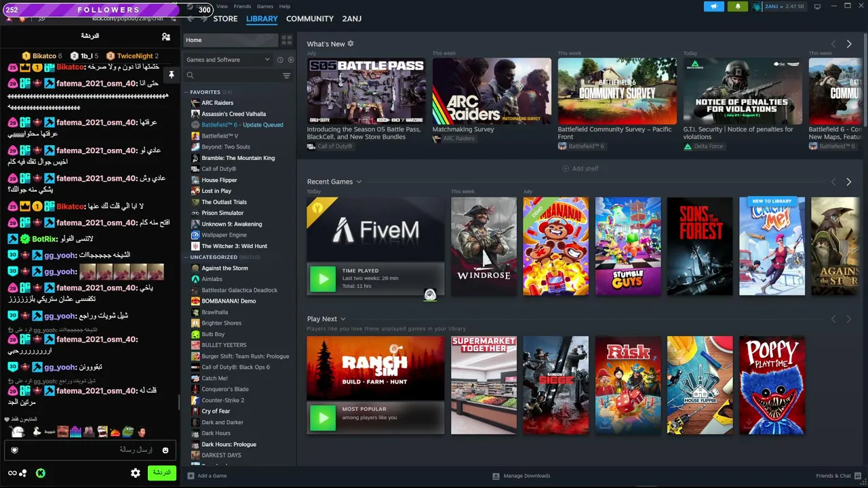Click the What's New settings gear
Screen dimensions: 868x488
point(351,43)
